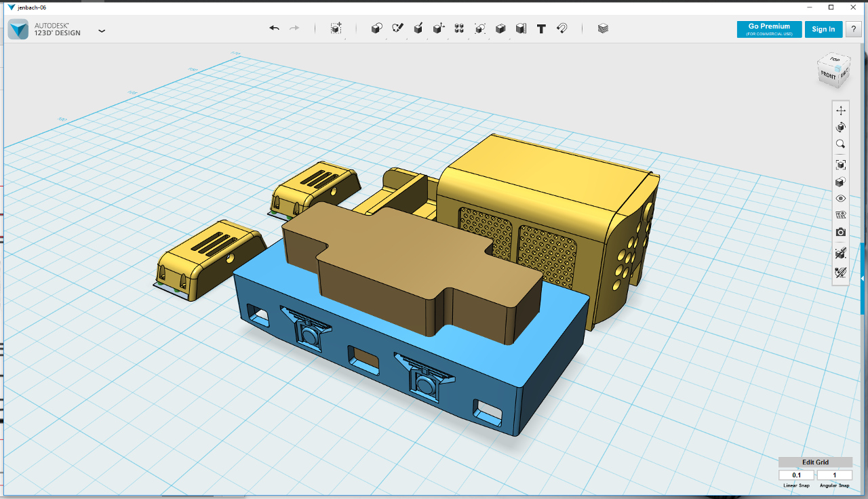Close the jenbach-06 window
Image resolution: width=868 pixels, height=499 pixels.
pyautogui.click(x=853, y=7)
